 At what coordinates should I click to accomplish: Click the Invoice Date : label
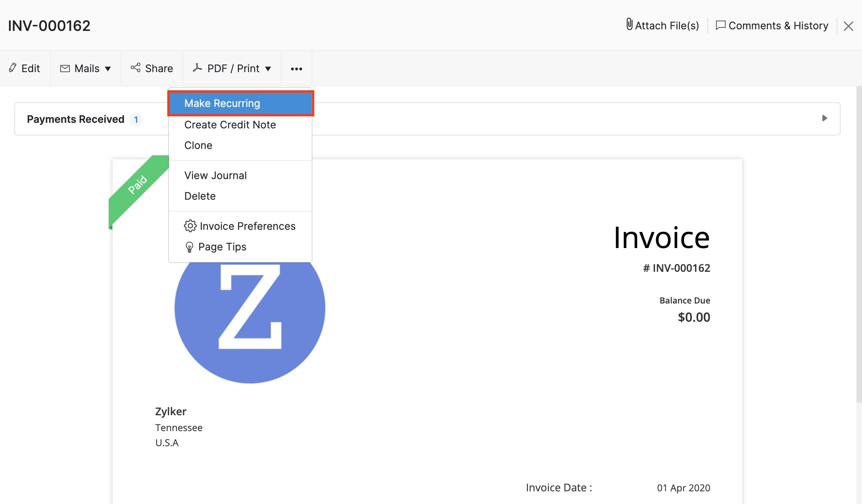pyautogui.click(x=559, y=488)
